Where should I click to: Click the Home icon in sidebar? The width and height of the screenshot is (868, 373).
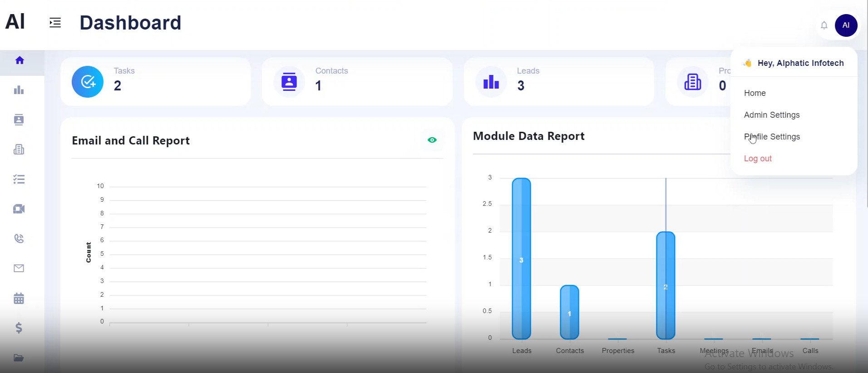20,60
